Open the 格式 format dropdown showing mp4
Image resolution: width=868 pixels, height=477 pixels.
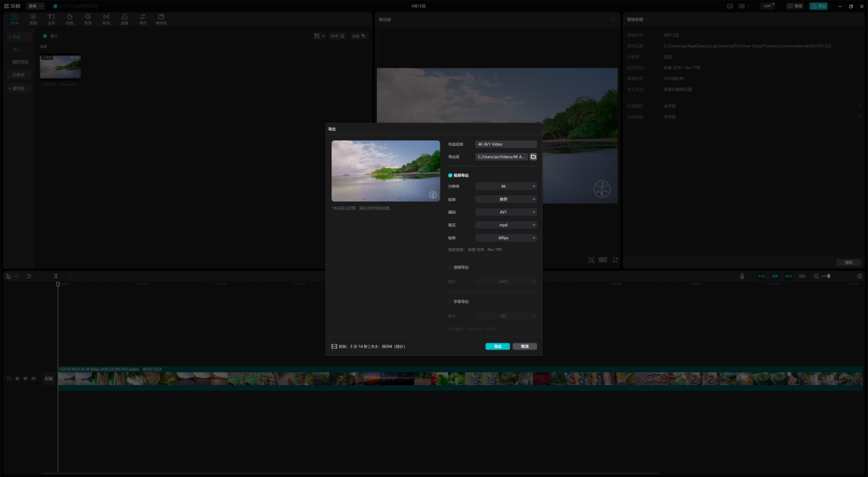[506, 225]
